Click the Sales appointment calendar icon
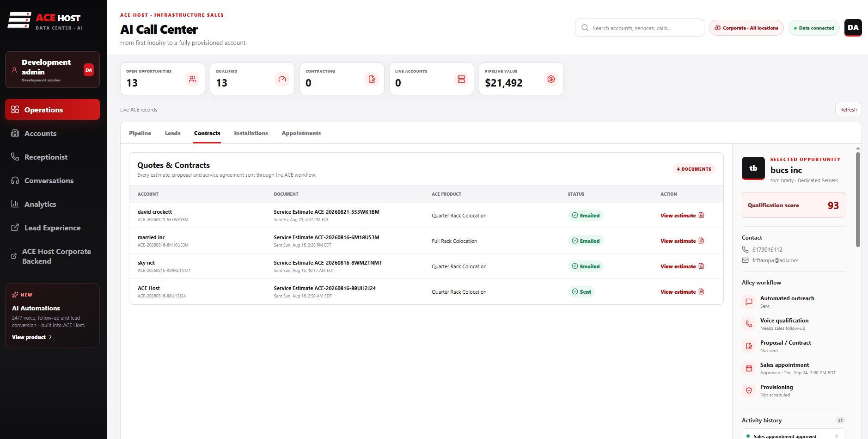Viewport: 868px width, 439px height. [x=749, y=368]
